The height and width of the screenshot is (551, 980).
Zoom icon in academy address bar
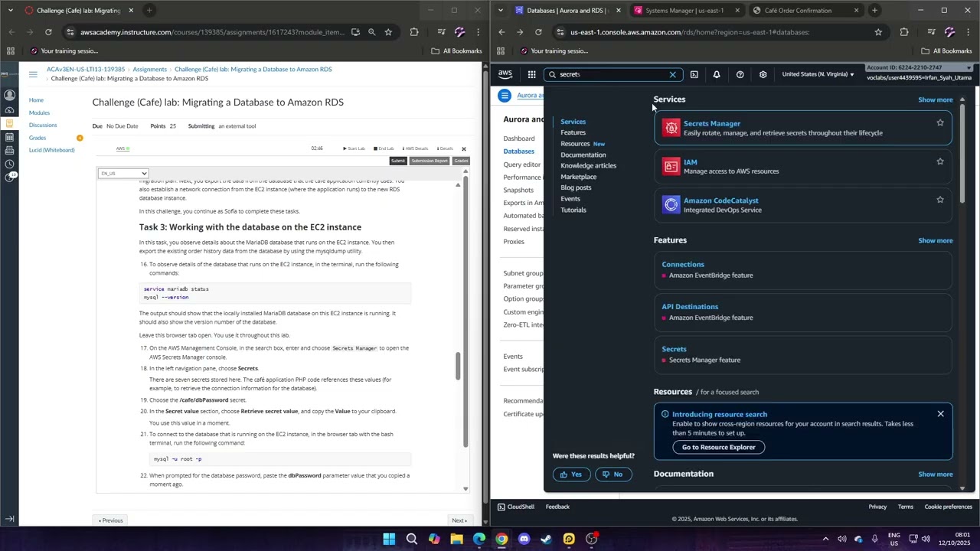tap(371, 32)
